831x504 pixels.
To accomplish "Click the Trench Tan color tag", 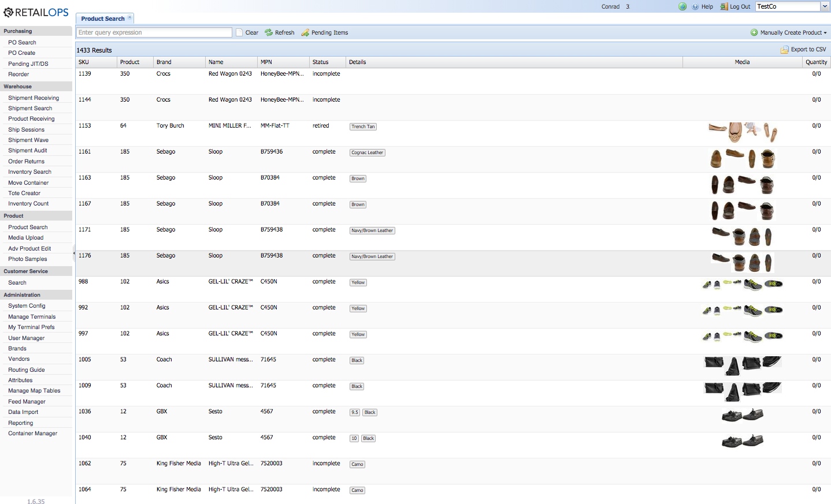I will point(363,126).
